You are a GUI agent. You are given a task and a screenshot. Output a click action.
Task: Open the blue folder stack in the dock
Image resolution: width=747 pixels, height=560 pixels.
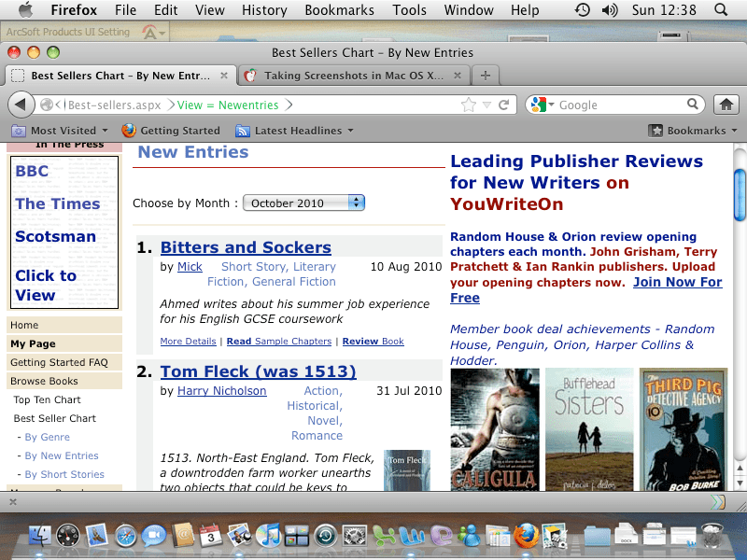tap(598, 538)
